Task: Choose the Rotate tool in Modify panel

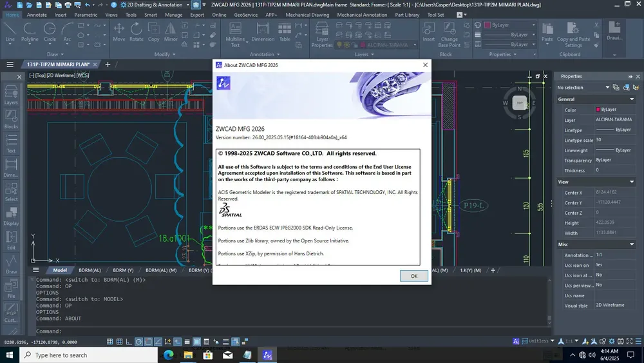Action: coord(137,32)
